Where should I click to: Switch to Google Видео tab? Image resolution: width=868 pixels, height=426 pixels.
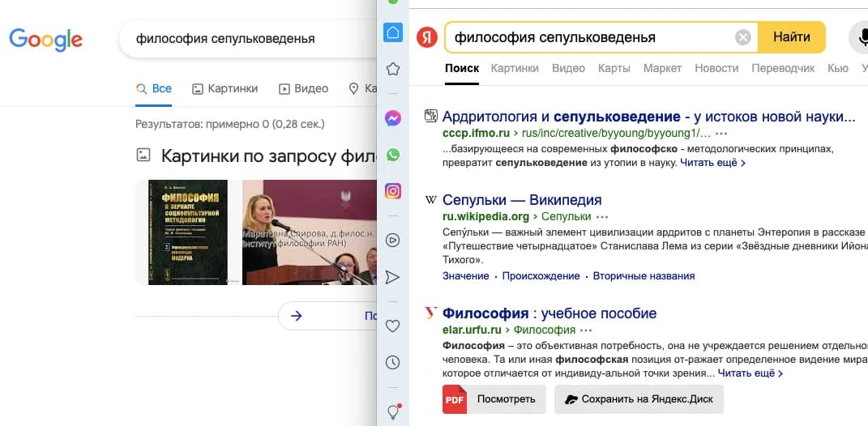[x=303, y=88]
